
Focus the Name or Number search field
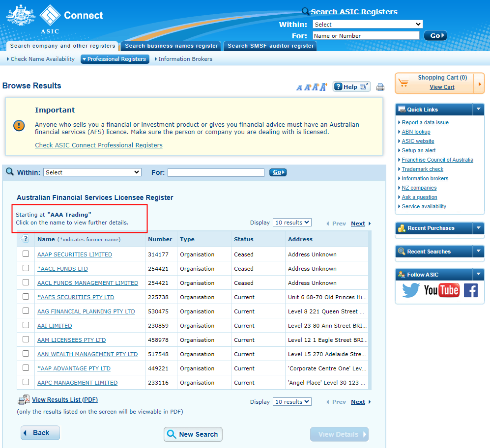(x=366, y=36)
